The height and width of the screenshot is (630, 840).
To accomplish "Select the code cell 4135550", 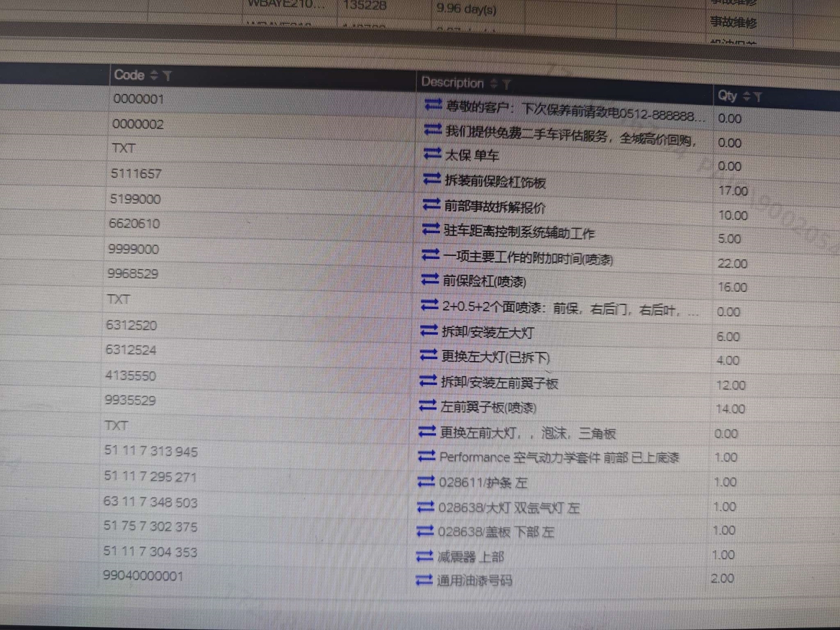I will [131, 376].
